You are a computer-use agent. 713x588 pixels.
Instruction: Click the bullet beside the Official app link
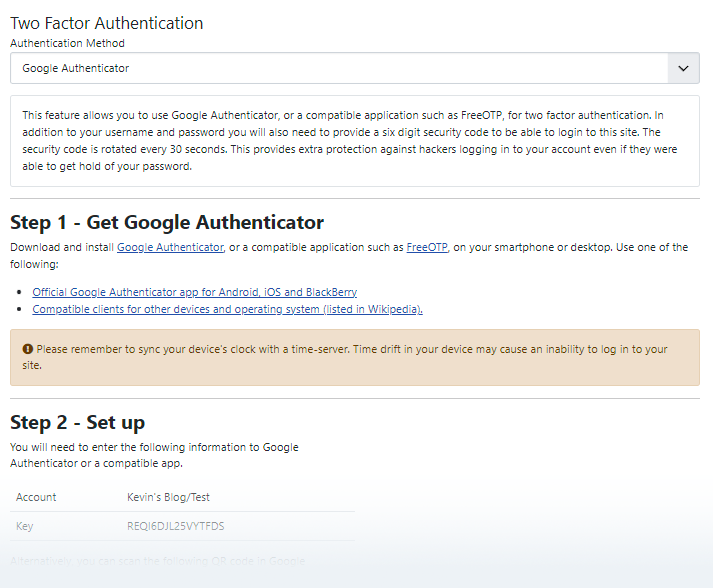[x=22, y=292]
